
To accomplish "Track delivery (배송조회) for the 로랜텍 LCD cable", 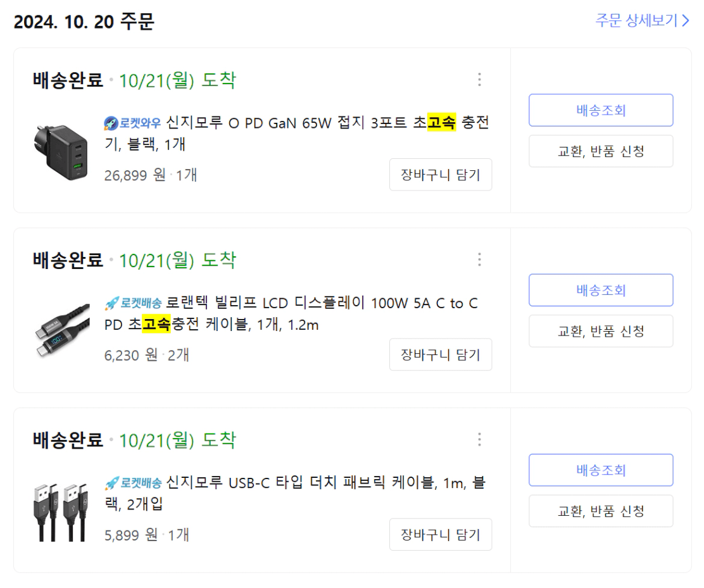I will [x=601, y=290].
